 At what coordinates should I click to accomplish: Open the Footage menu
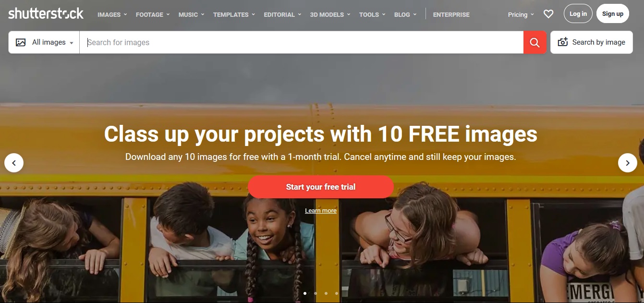(x=153, y=14)
